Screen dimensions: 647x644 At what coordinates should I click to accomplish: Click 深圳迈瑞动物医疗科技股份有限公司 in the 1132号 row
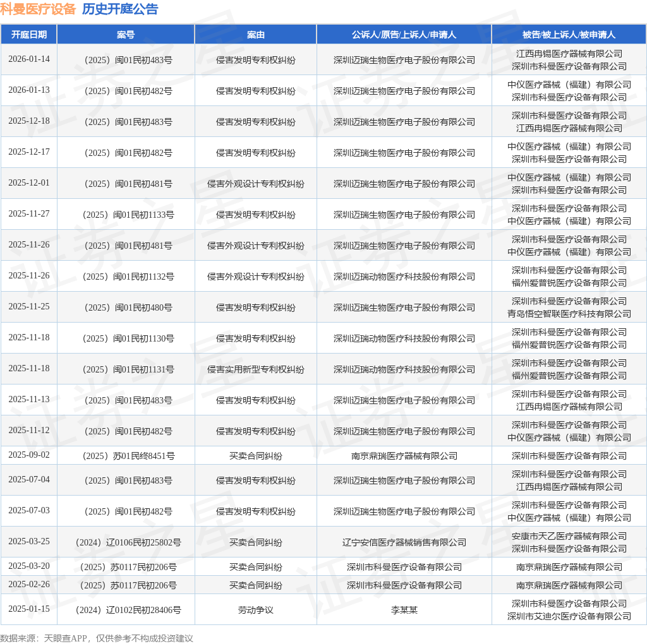404,277
